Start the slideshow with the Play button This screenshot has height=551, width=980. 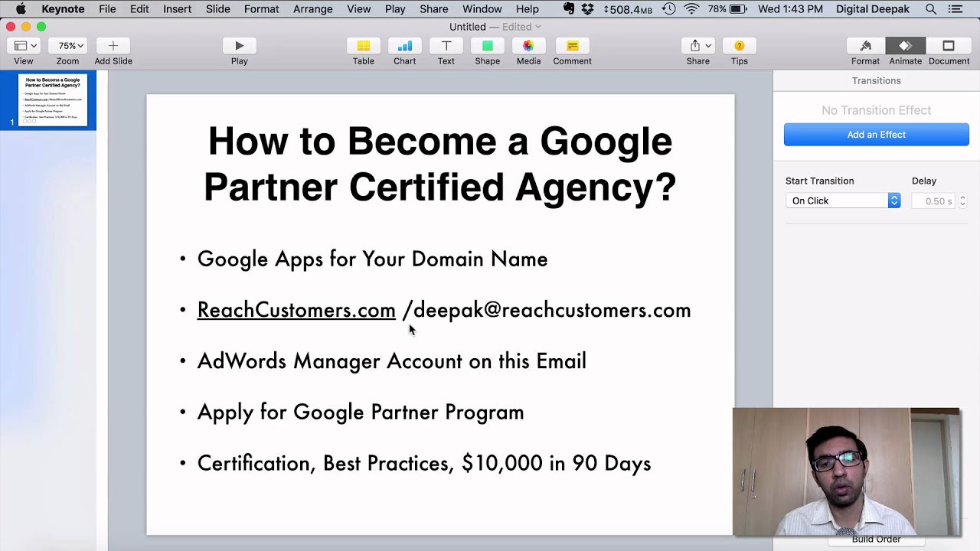pyautogui.click(x=239, y=46)
